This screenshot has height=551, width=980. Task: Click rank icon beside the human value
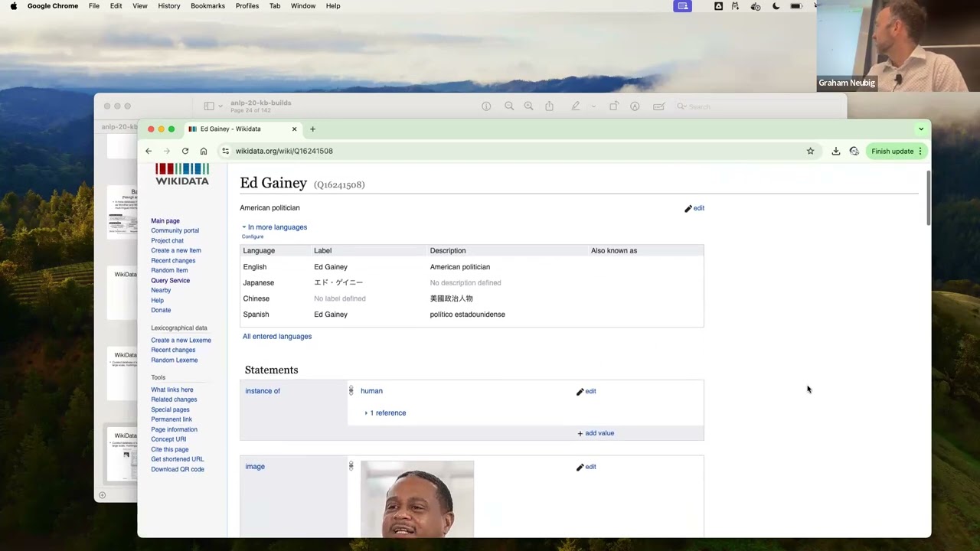(351, 391)
